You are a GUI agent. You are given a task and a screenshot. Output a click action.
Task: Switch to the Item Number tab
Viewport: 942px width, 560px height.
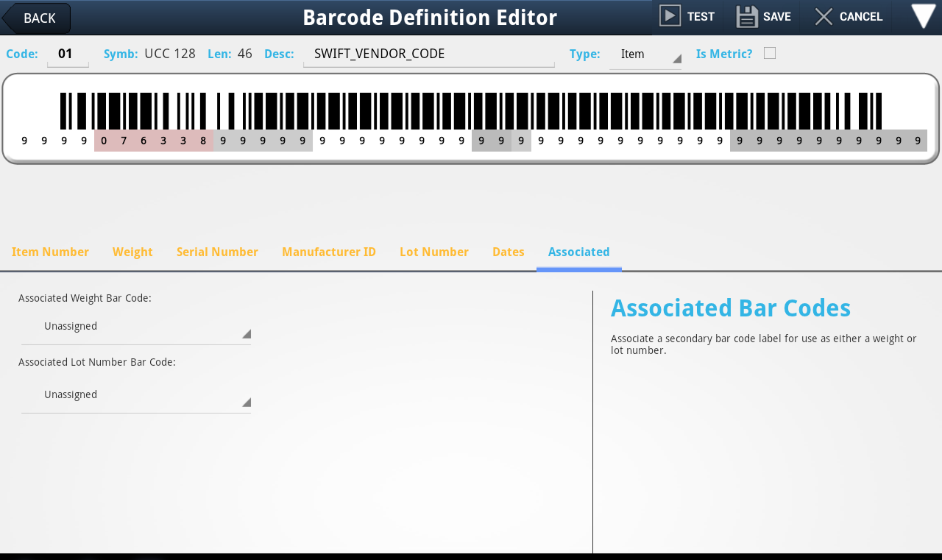coord(50,252)
